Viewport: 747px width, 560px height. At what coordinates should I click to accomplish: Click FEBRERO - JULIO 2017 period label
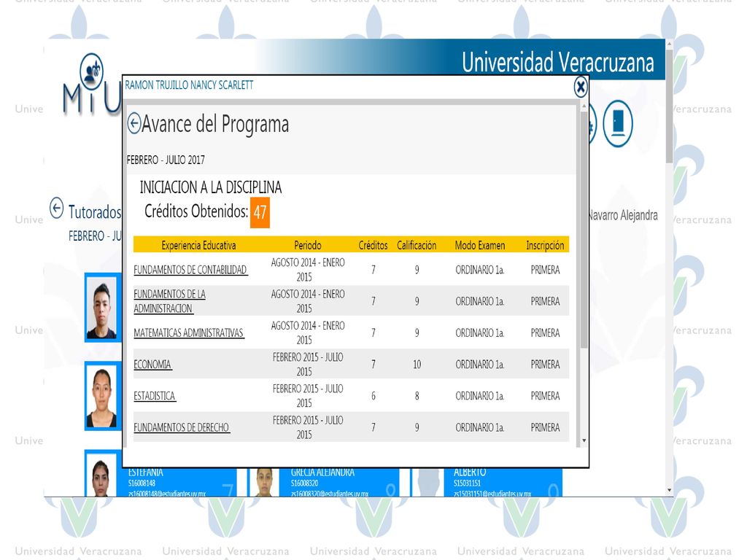tap(166, 160)
